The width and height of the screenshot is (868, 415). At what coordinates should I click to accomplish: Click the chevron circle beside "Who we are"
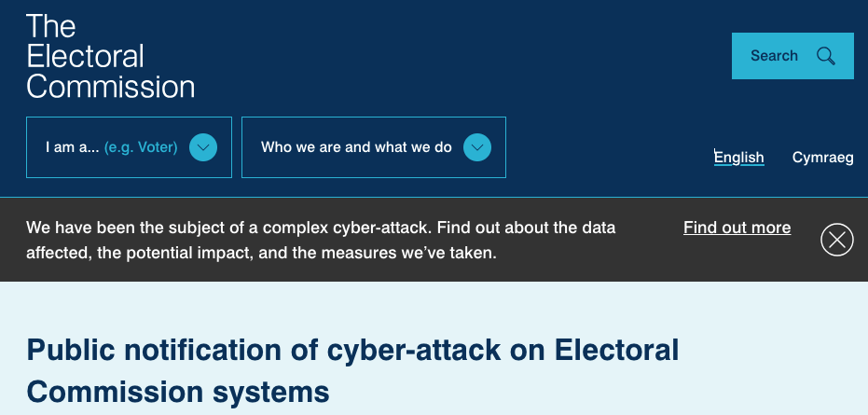477,147
